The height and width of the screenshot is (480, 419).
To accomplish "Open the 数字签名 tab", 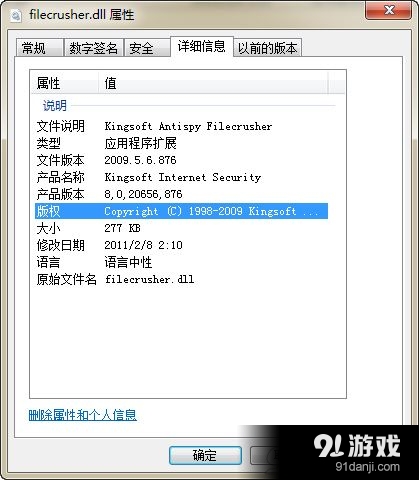I will pos(94,48).
